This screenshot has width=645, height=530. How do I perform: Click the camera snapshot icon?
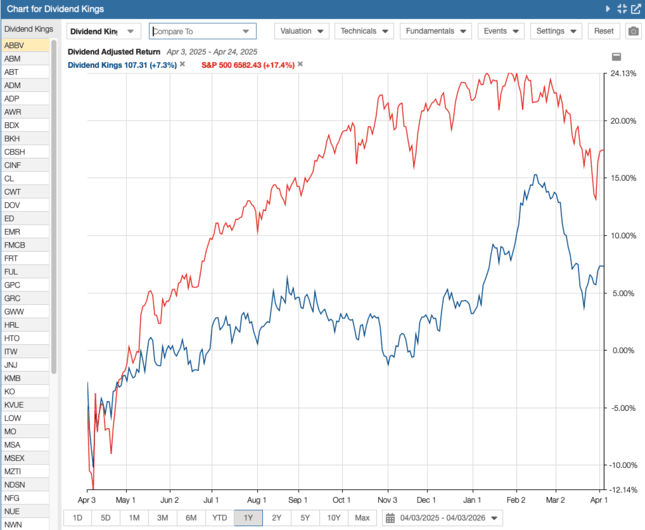coord(632,31)
